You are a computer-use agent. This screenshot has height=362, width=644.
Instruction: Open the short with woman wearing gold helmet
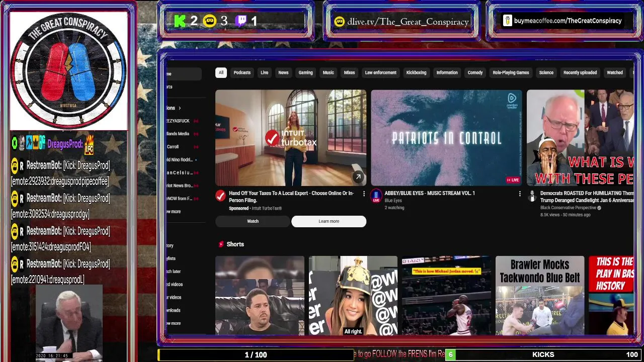353,296
